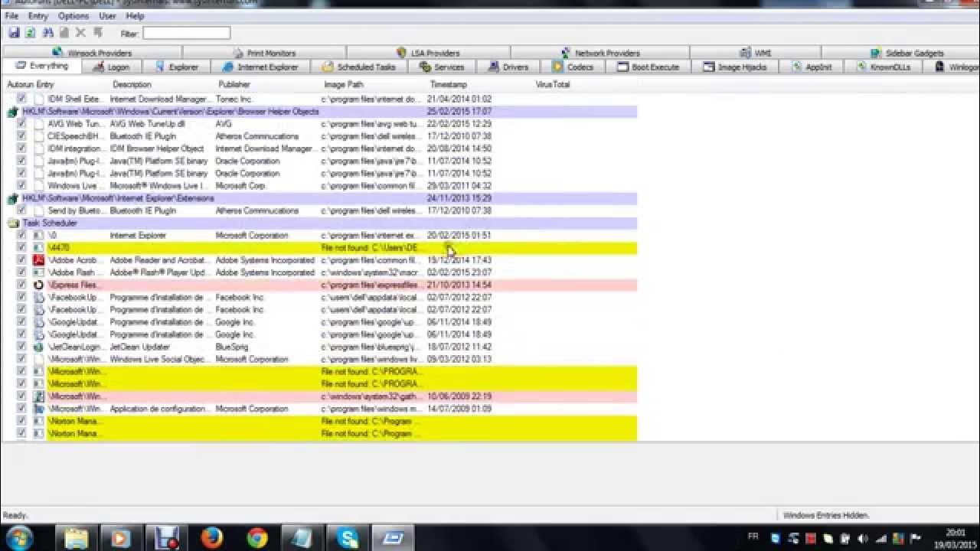
Task: Click the JetClean Login entry's icon
Action: point(39,347)
